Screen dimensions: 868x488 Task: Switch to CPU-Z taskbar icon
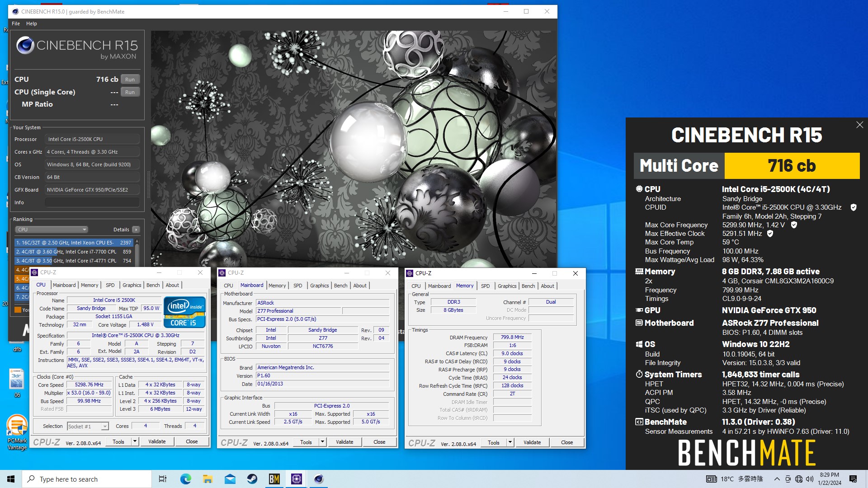click(297, 479)
